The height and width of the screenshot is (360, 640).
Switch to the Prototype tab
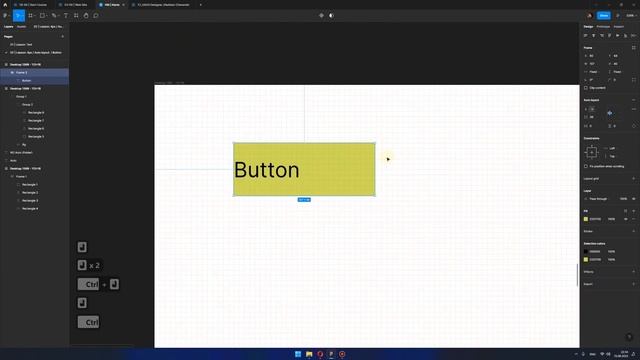click(603, 27)
